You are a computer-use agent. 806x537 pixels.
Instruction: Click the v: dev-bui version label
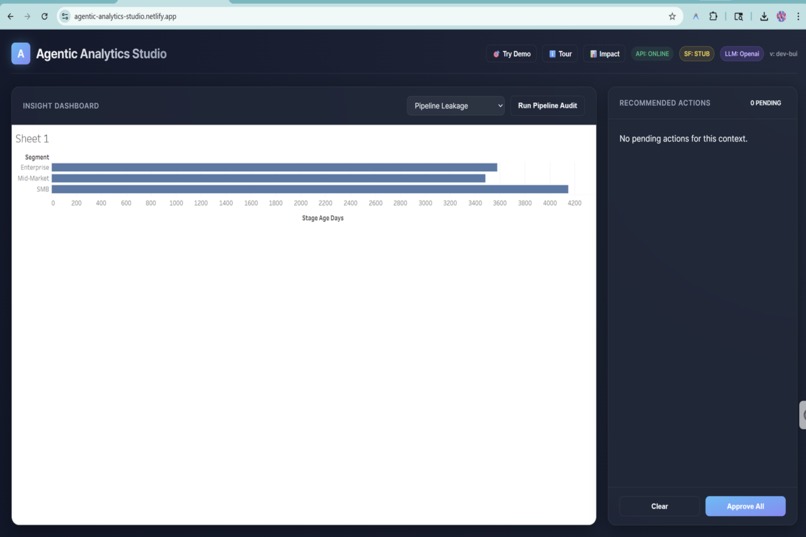[x=783, y=54]
